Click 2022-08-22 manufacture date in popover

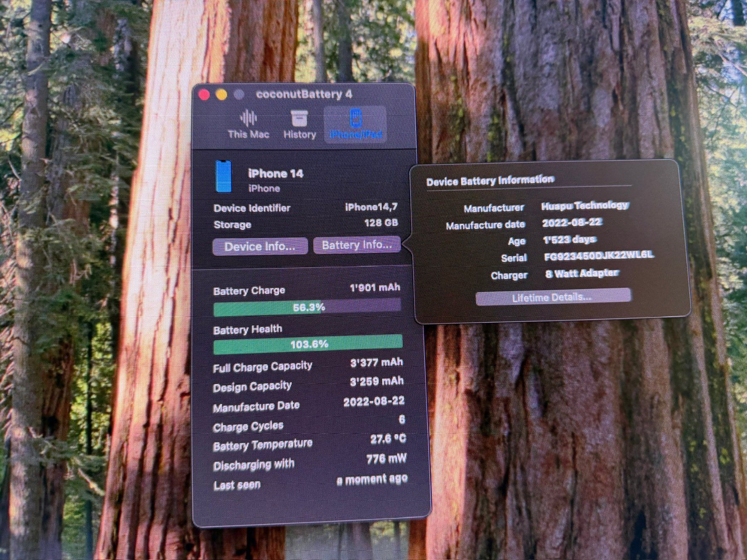tap(572, 222)
